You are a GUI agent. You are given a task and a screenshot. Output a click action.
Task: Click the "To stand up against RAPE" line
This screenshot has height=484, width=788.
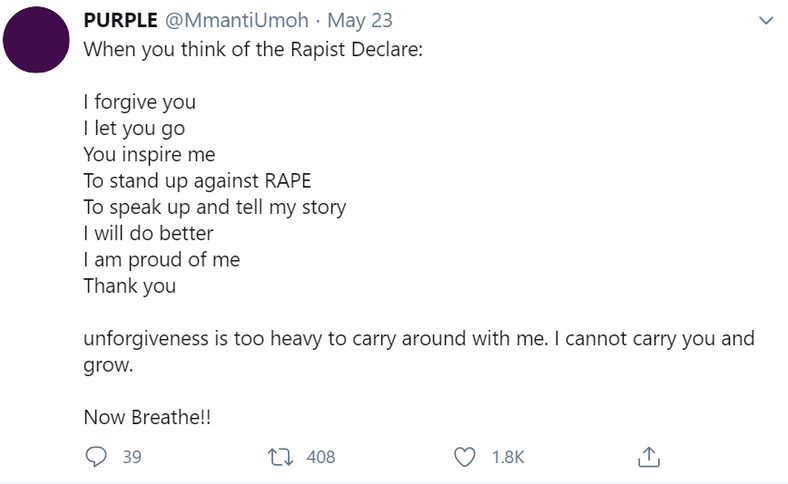pyautogui.click(x=197, y=181)
